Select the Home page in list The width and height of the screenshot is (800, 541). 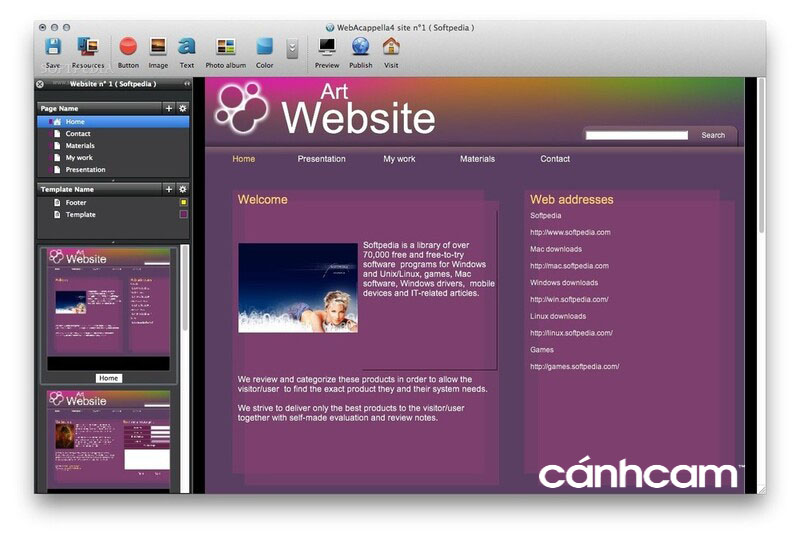point(113,121)
